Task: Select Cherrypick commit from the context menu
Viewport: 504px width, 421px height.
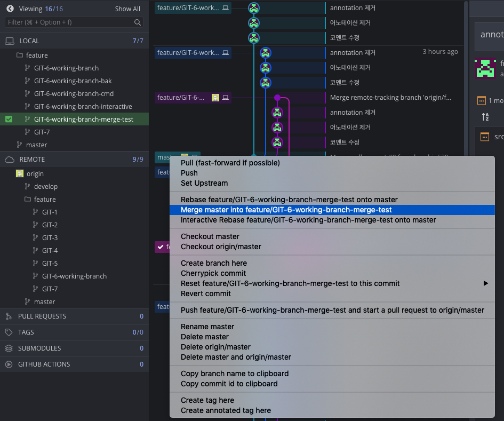Action: click(x=213, y=273)
